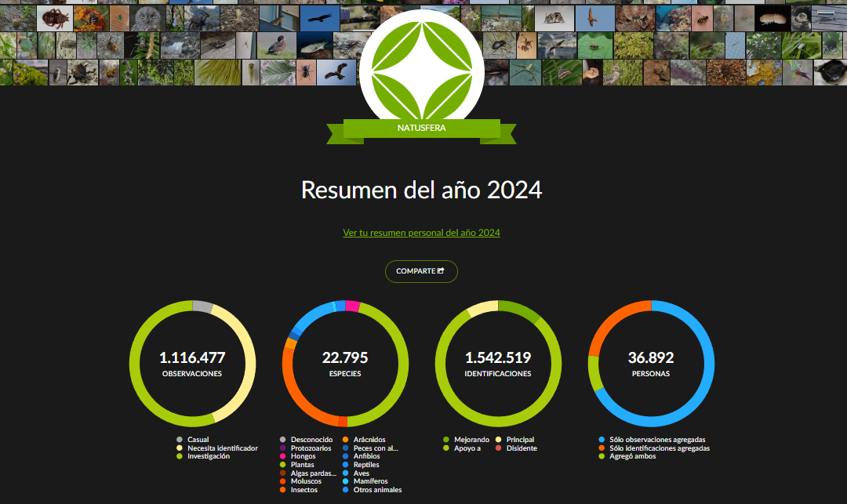Toggle the Investigación legend entry
847x504 pixels.
tap(208, 456)
